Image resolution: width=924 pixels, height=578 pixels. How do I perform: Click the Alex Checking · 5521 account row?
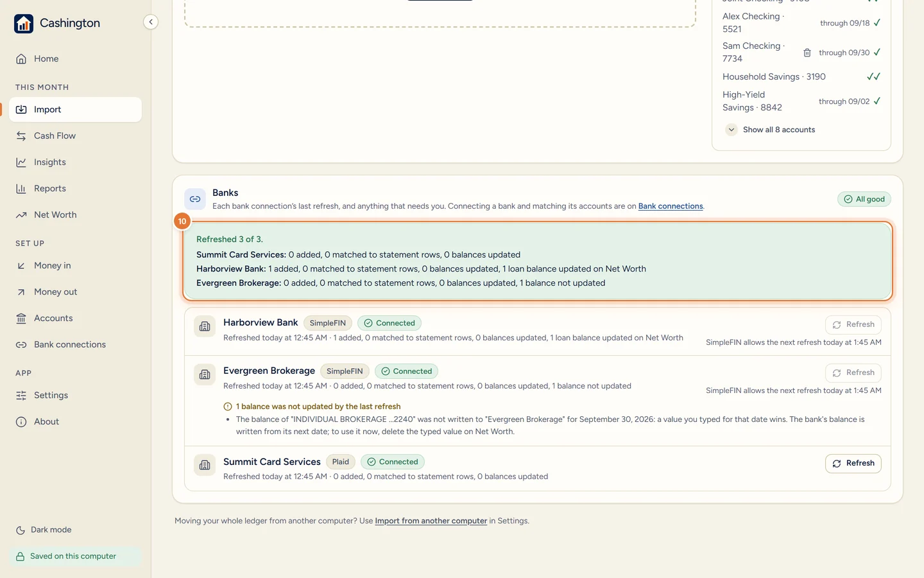tap(801, 22)
